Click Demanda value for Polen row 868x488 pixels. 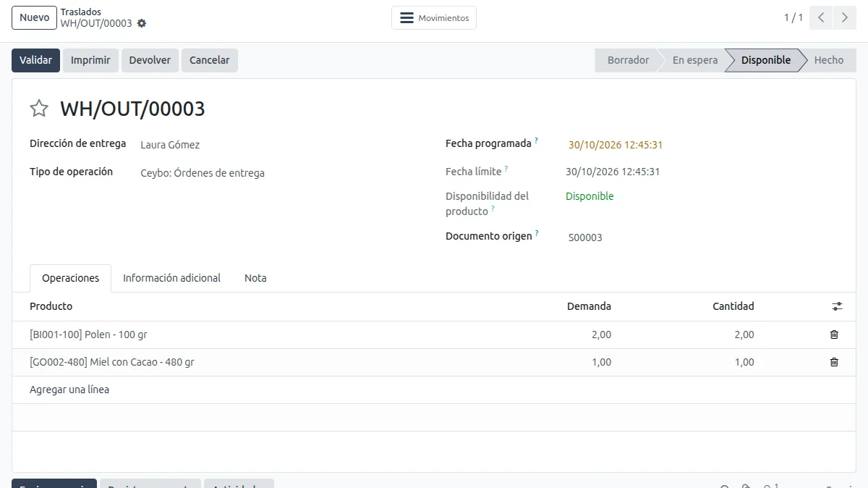(x=601, y=335)
